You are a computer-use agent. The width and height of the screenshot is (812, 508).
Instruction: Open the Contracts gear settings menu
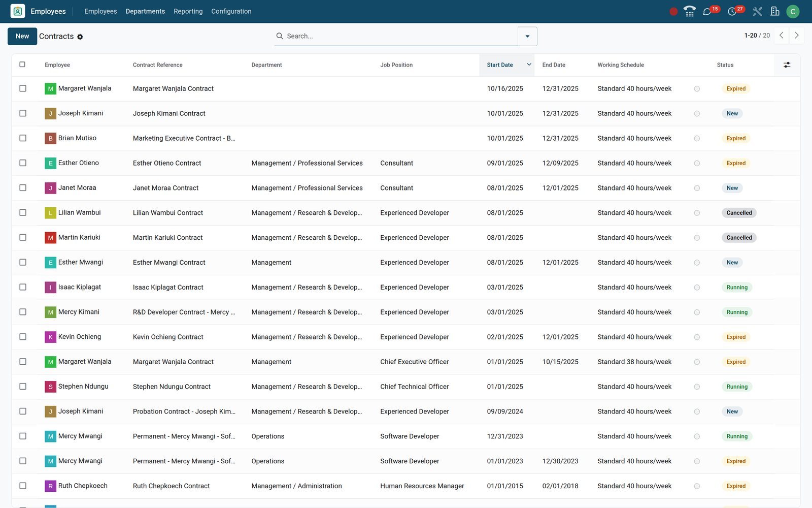click(80, 37)
